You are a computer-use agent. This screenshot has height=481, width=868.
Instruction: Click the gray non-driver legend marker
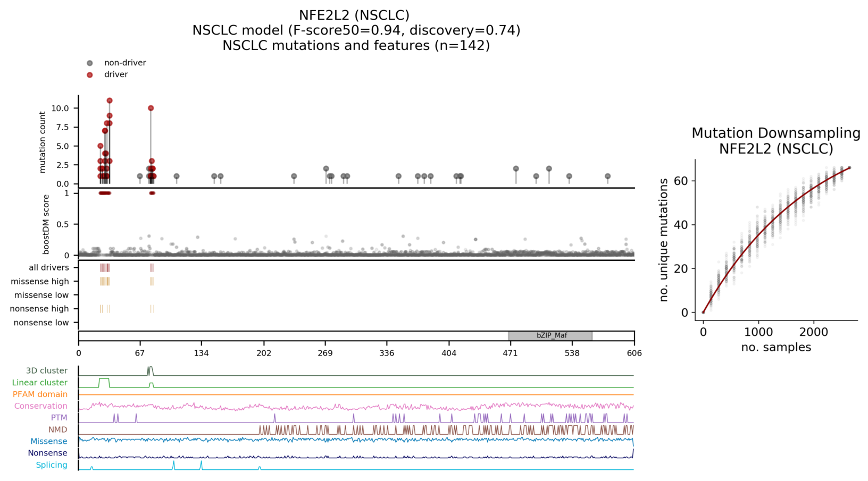[90, 63]
